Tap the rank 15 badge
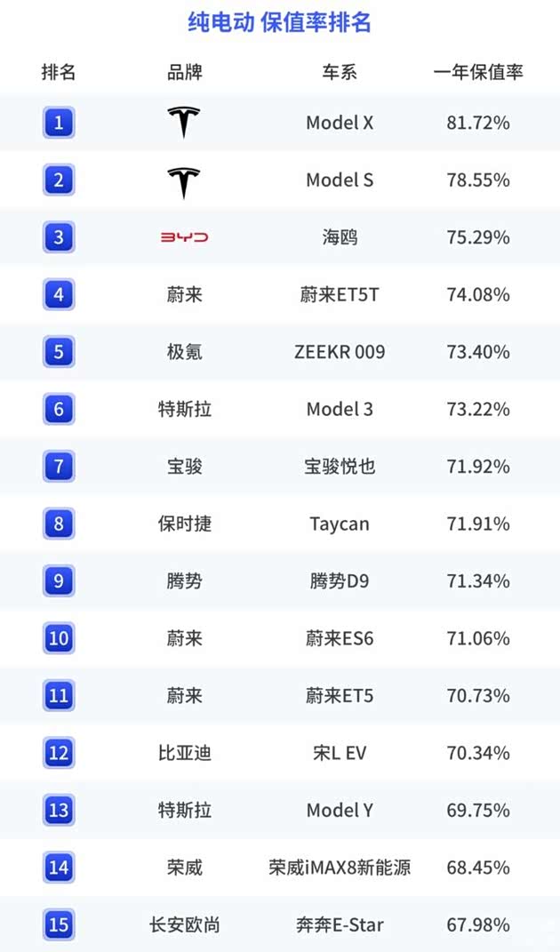 (59, 924)
